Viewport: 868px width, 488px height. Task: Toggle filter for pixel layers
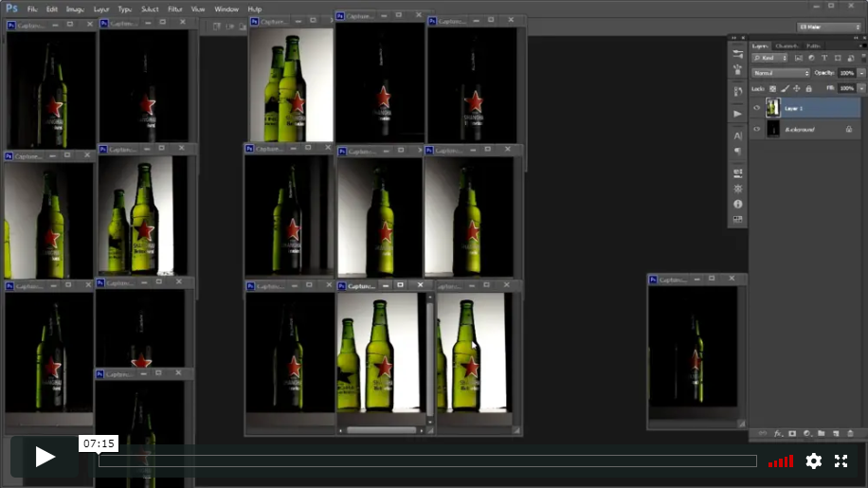click(798, 58)
